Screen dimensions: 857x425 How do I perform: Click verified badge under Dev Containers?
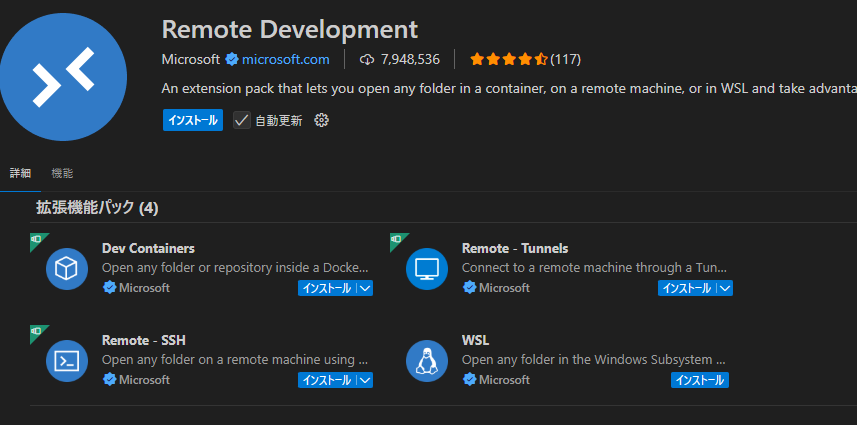pyautogui.click(x=109, y=287)
